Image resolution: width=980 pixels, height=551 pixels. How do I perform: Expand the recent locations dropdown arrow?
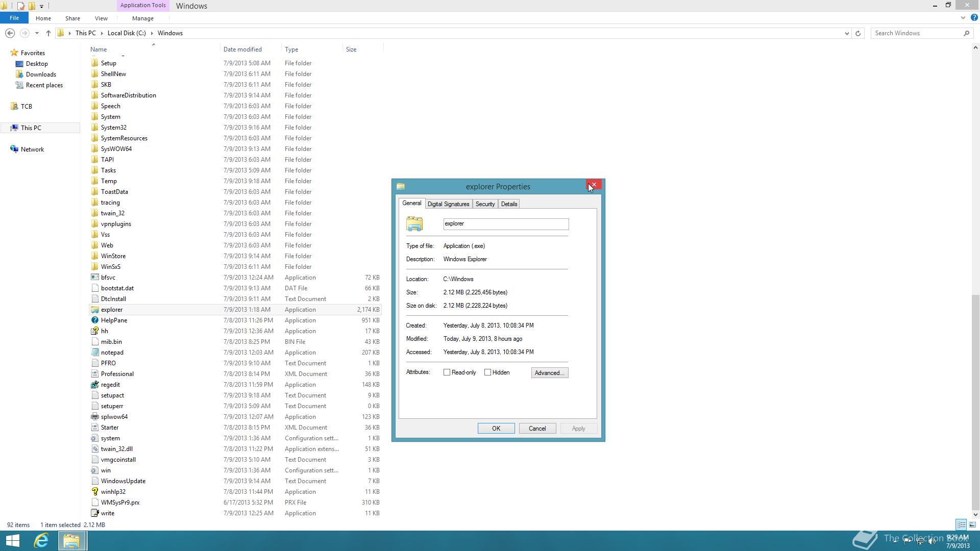tap(37, 33)
